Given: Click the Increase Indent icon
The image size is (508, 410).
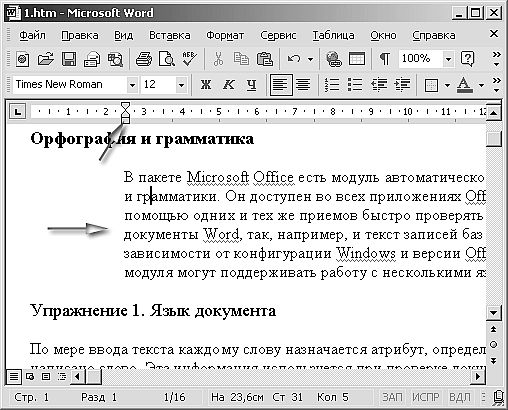Looking at the screenshot, I should coord(402,85).
